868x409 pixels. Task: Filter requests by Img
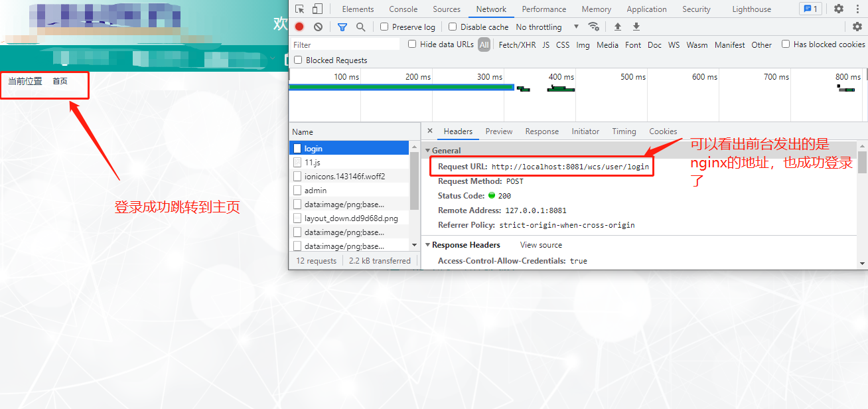coord(583,45)
